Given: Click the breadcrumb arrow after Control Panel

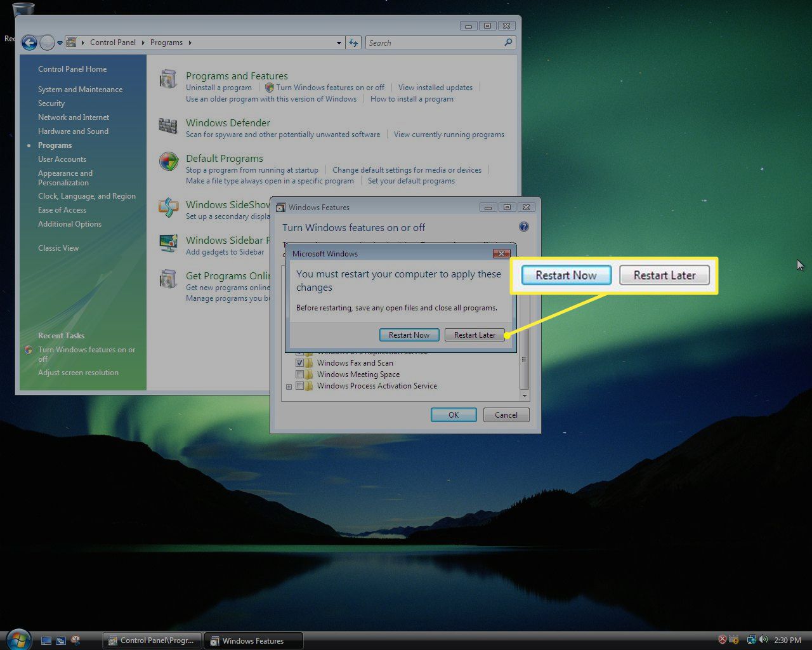Looking at the screenshot, I should pyautogui.click(x=143, y=43).
